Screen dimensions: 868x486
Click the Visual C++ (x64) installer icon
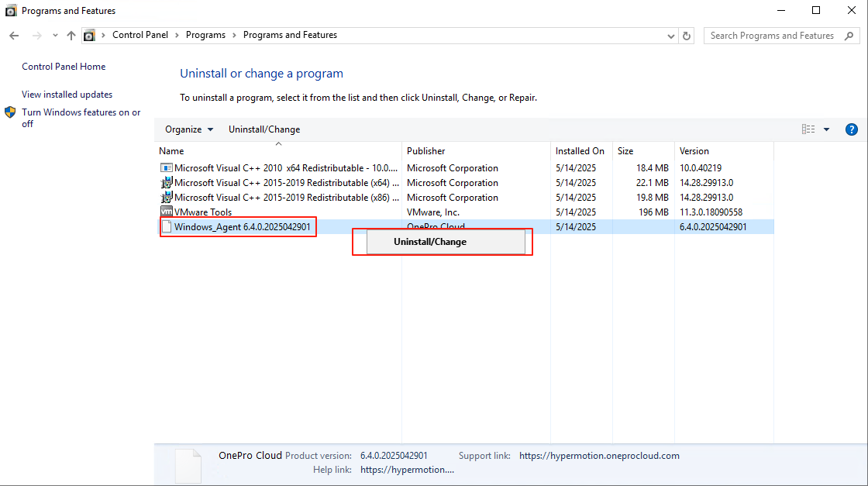pyautogui.click(x=166, y=183)
